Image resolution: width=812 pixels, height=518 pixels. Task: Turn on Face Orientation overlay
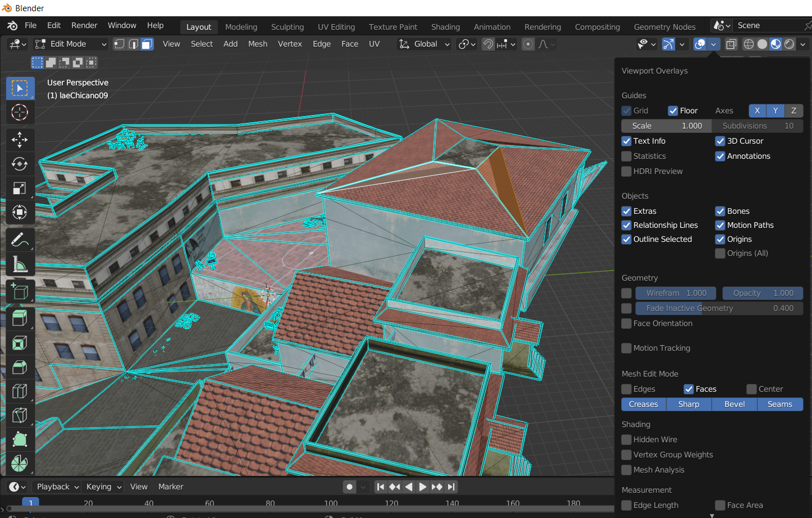(627, 323)
